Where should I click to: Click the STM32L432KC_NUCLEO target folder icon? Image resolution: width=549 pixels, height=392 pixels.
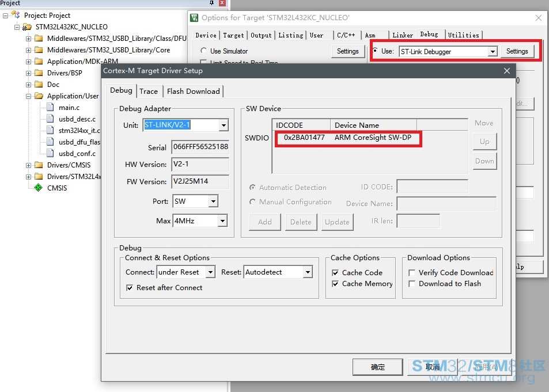pos(27,27)
